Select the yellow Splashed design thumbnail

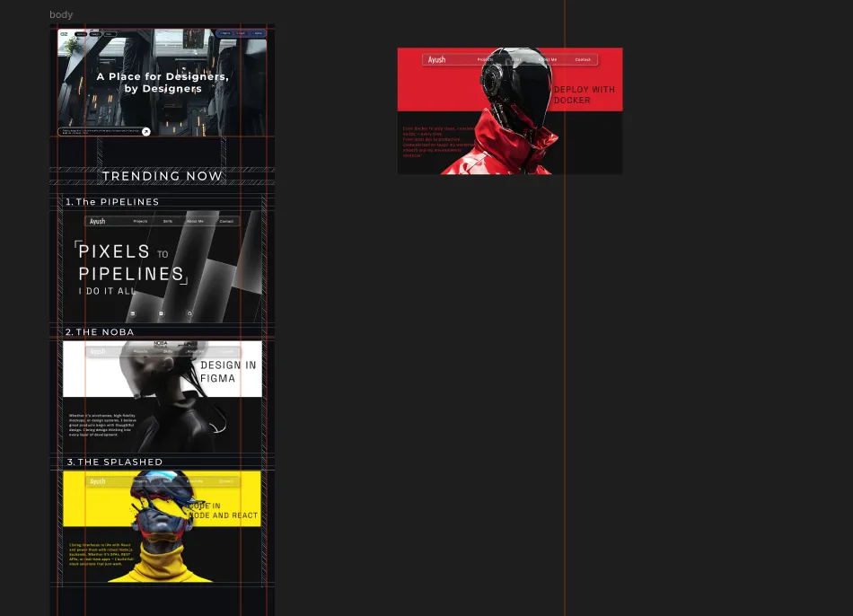(163, 527)
